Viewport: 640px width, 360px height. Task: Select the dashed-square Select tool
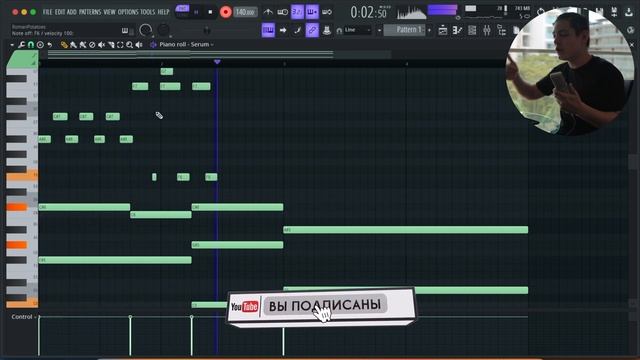120,44
